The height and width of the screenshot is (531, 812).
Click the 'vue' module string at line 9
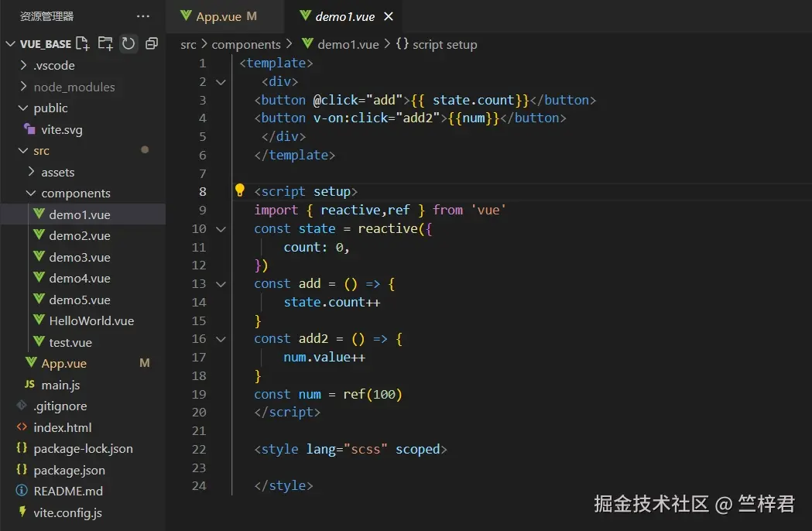tap(488, 210)
